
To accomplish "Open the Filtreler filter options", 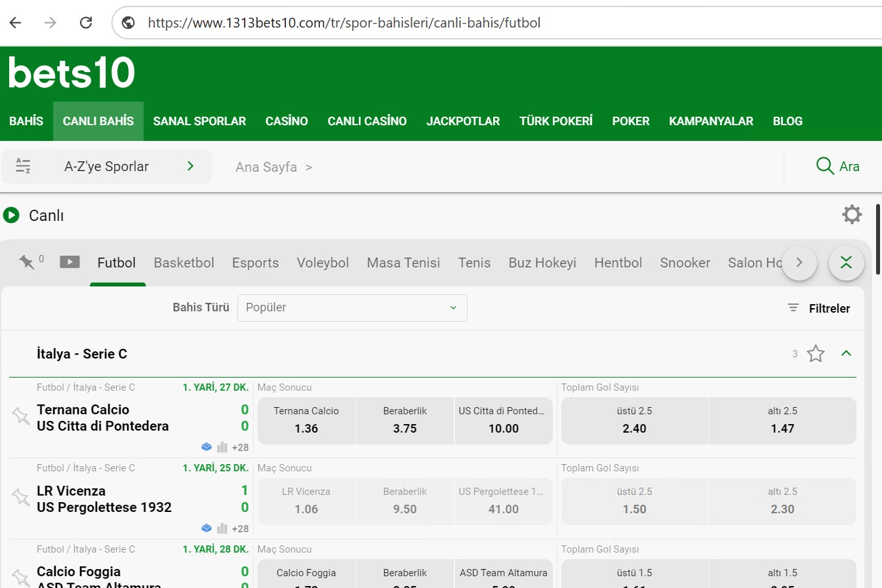I will pos(818,308).
